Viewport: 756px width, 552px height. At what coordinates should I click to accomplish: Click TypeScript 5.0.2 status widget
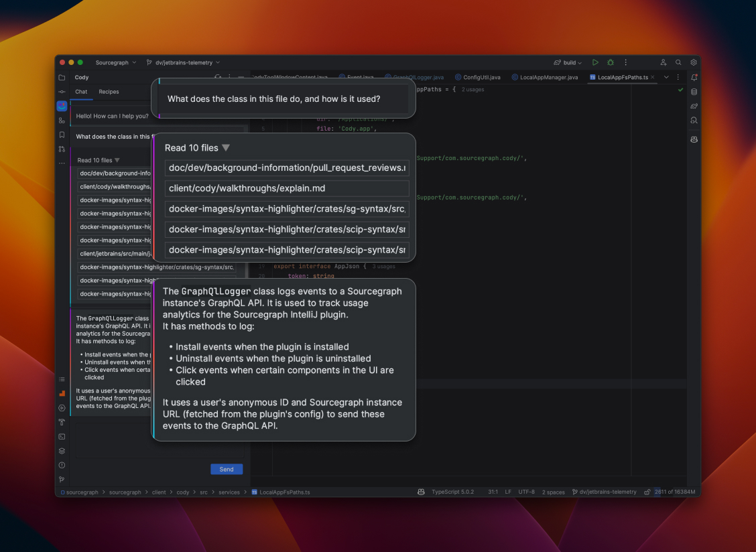point(453,492)
